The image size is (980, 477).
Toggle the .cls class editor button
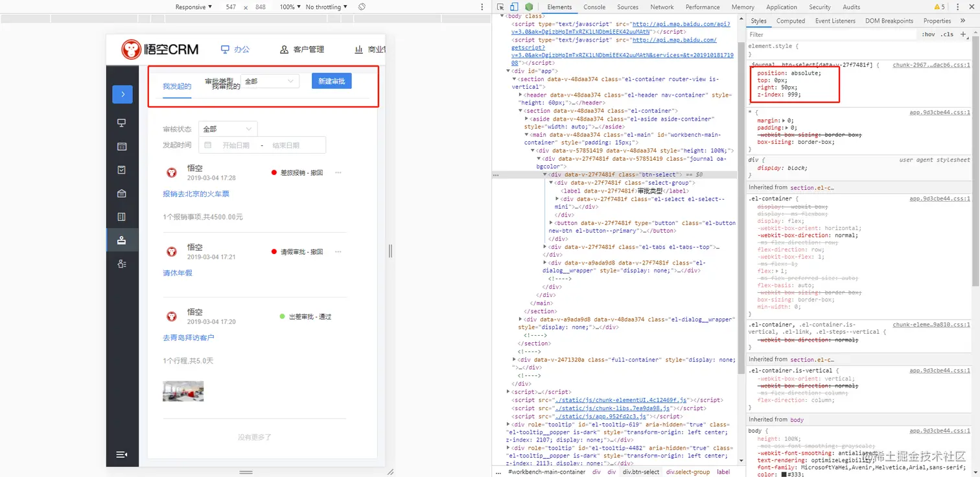coord(947,34)
